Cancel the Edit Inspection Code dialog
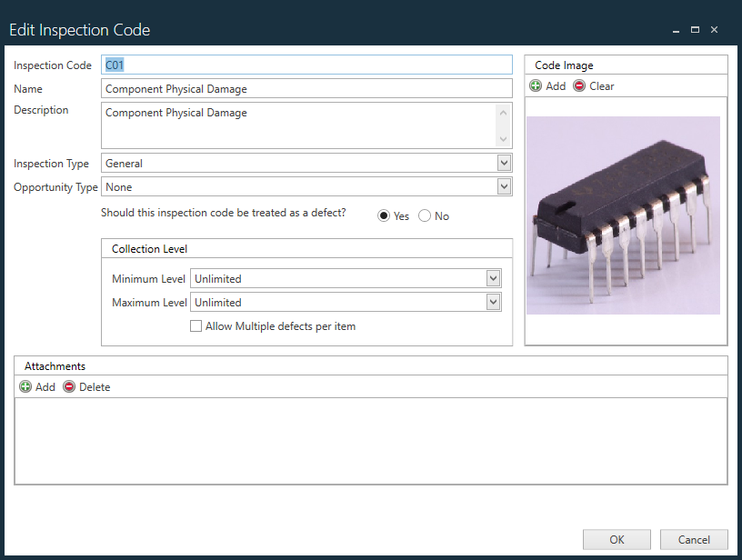The width and height of the screenshot is (742, 560). tap(694, 539)
